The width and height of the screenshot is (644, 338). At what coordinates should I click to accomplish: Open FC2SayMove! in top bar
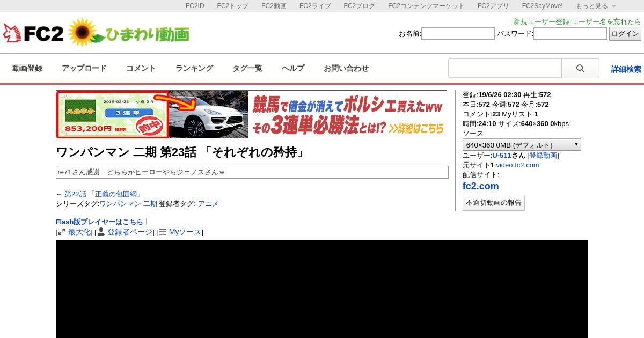(543, 6)
